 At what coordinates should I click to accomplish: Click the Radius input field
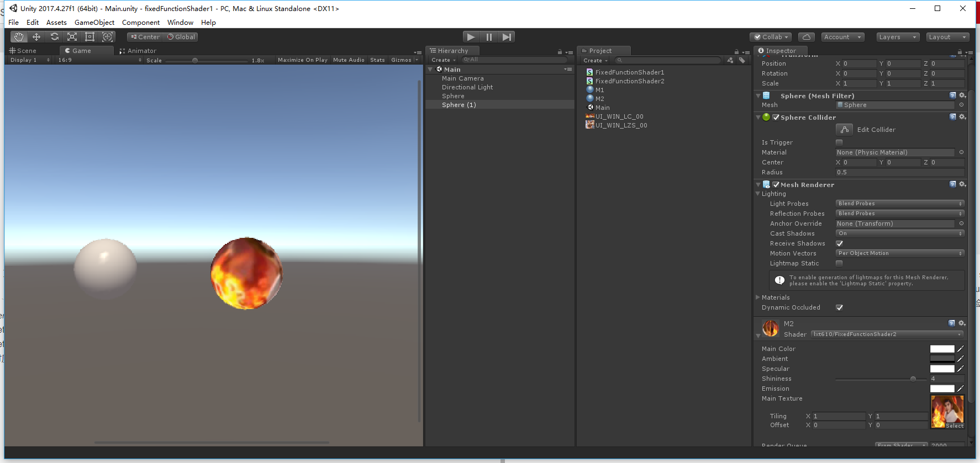coord(900,172)
